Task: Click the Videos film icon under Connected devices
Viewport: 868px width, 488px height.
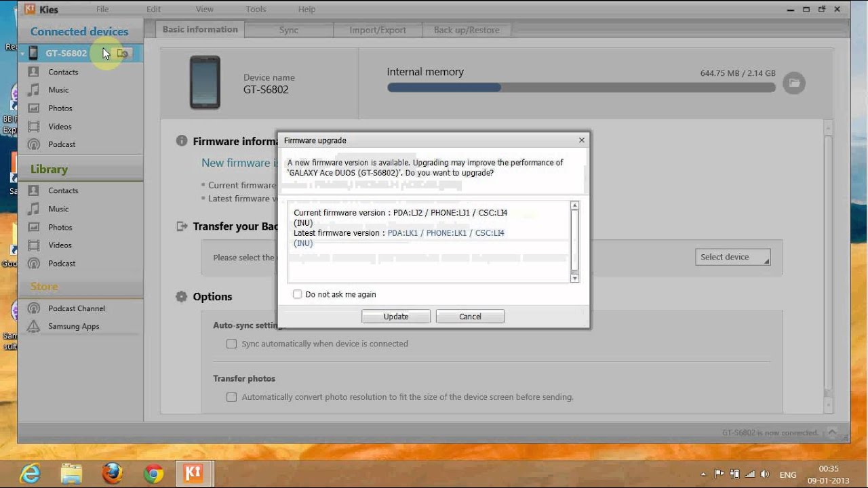Action: pyautogui.click(x=33, y=126)
